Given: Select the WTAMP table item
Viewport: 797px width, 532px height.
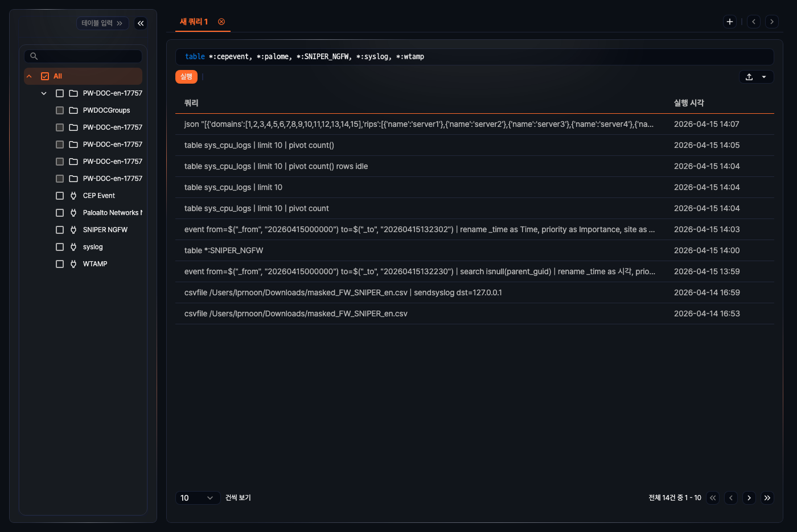Looking at the screenshot, I should tap(95, 264).
